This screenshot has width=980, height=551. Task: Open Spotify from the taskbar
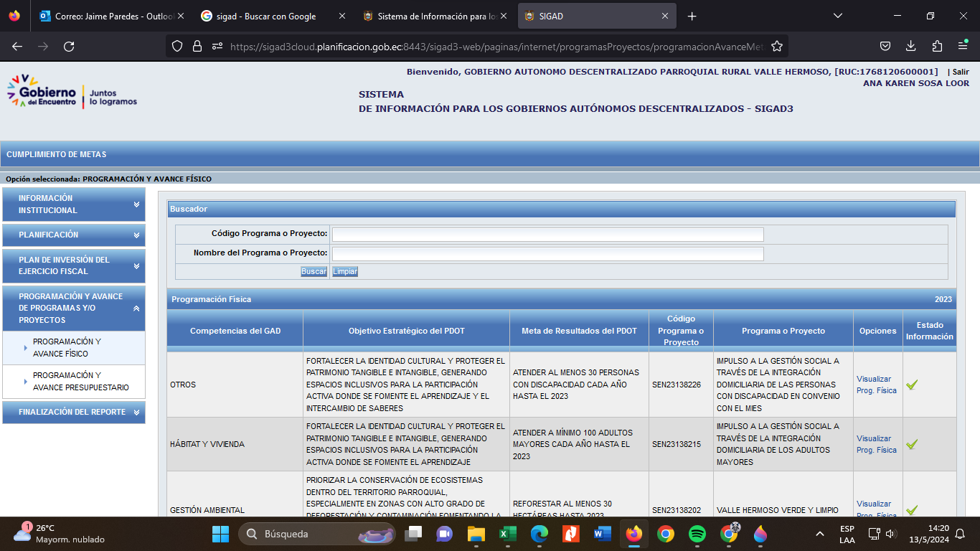tap(697, 534)
